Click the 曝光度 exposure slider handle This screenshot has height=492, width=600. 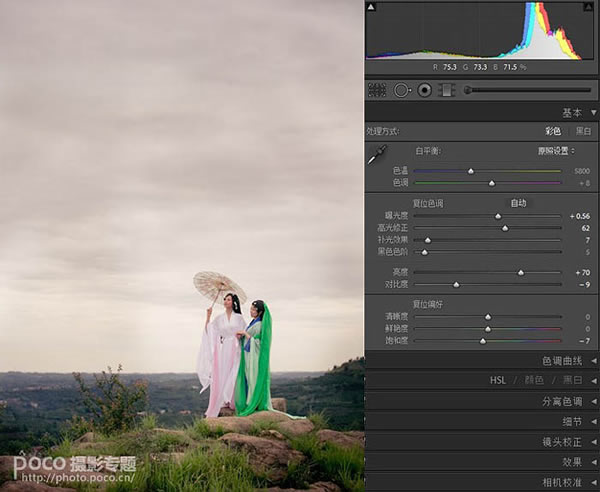pos(498,217)
